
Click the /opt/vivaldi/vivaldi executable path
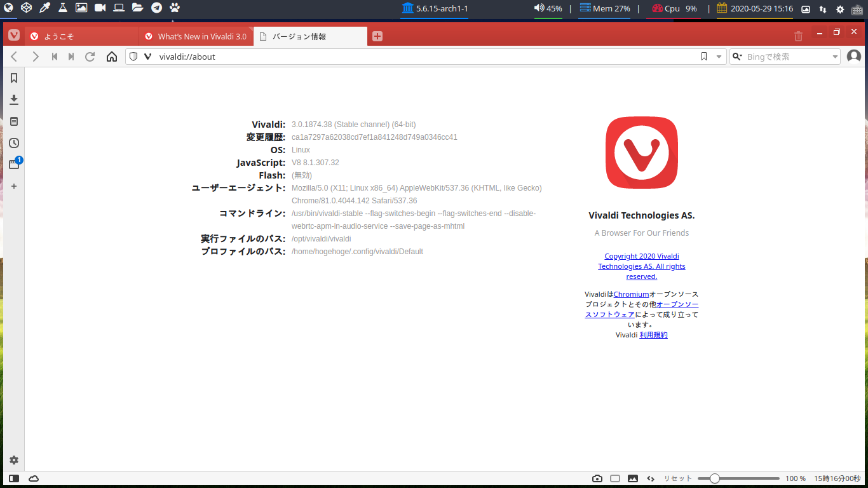[322, 239]
